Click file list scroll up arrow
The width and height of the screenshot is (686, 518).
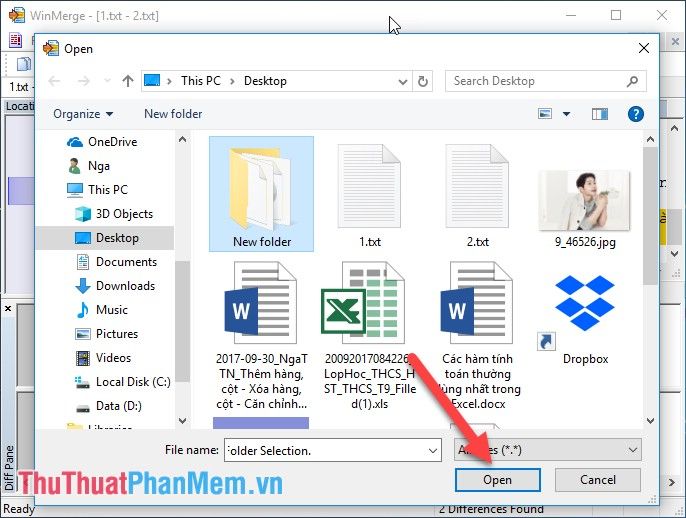point(651,140)
